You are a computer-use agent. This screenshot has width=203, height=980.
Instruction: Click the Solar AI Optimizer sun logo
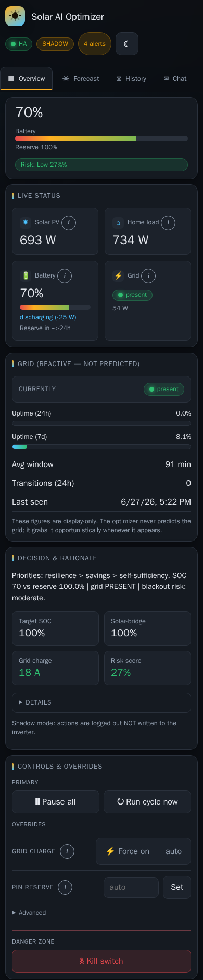15,17
